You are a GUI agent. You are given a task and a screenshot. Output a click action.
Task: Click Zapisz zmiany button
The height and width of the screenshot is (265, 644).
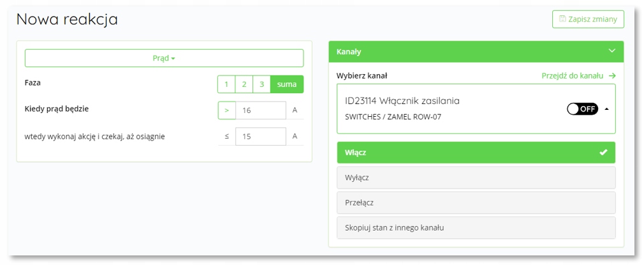point(588,19)
